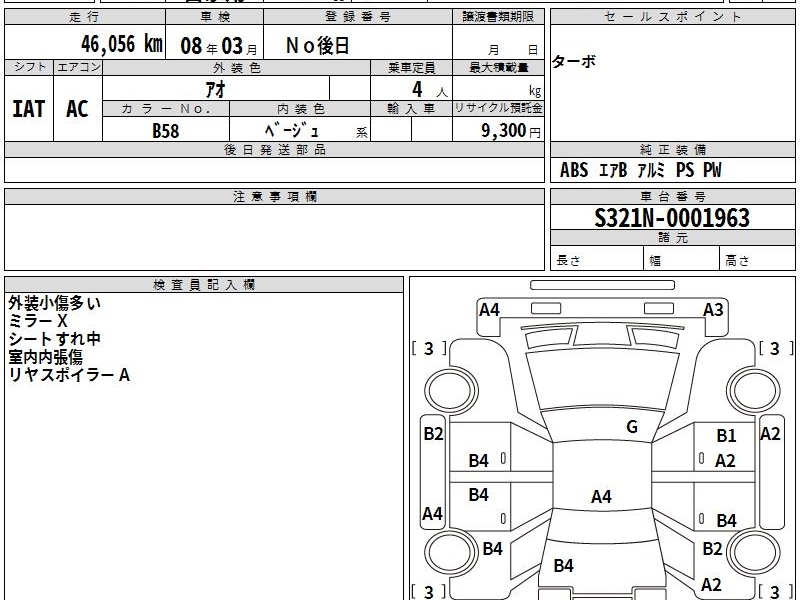The image size is (800, 600).
Task: Select inspector note 外装小傷多い
Action: 55,303
